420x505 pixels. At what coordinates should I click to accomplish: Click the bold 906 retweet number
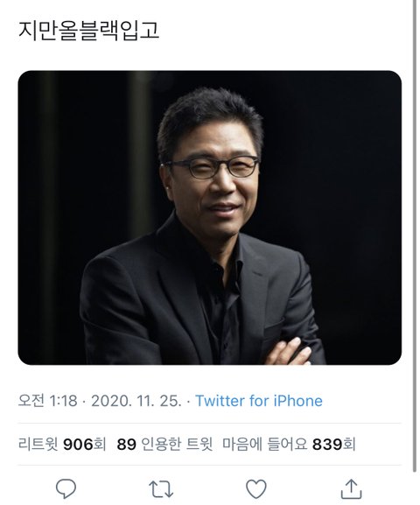[78, 445]
